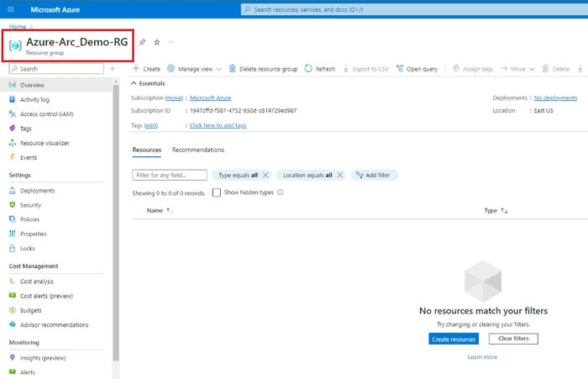
Task: Click the sidebar vertical scrollbar
Action: pyautogui.click(x=116, y=221)
